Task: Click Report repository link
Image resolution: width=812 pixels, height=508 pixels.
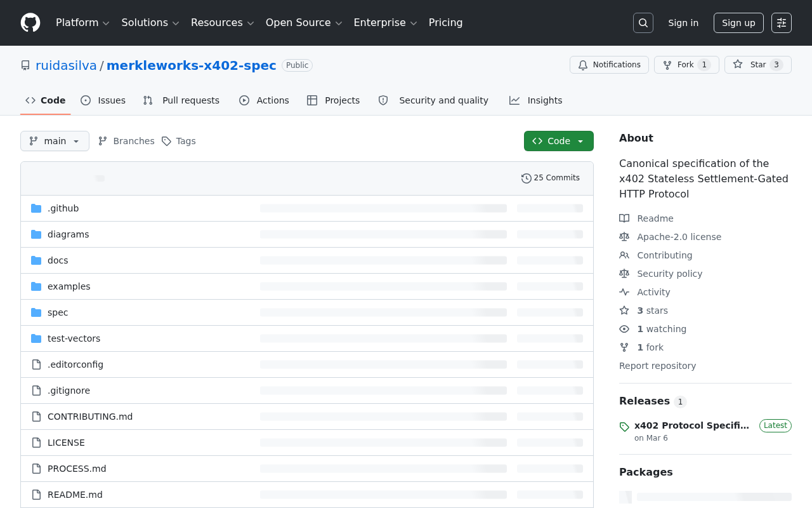Action: pos(657,366)
